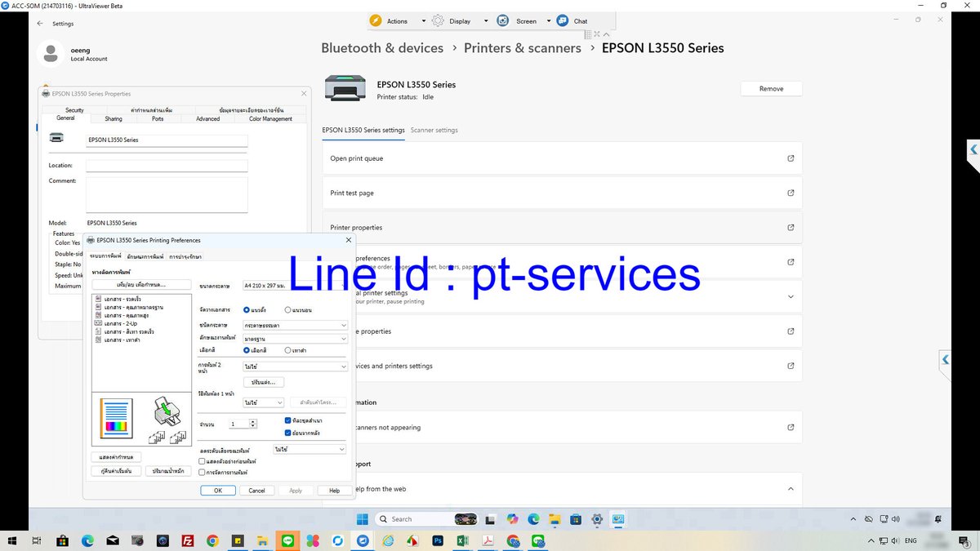This screenshot has height=551, width=980.
Task: Open Microsoft Store in the remote taskbar
Action: [x=576, y=519]
